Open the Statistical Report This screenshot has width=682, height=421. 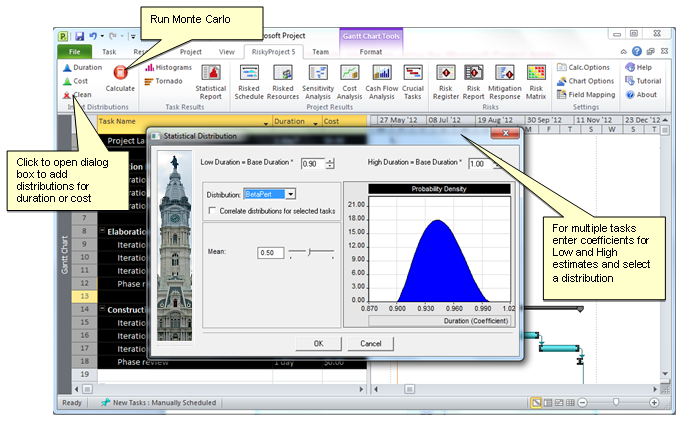[211, 83]
